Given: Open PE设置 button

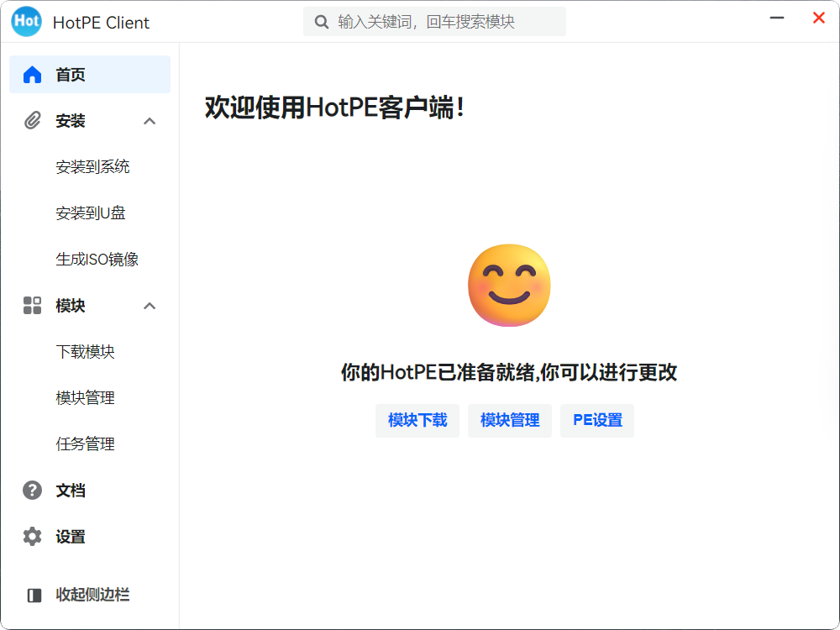Looking at the screenshot, I should [597, 421].
